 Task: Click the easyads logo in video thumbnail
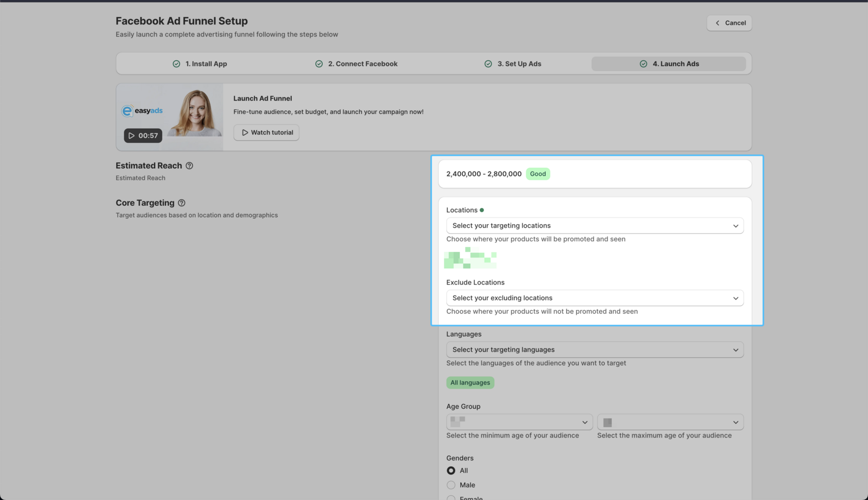coord(142,111)
